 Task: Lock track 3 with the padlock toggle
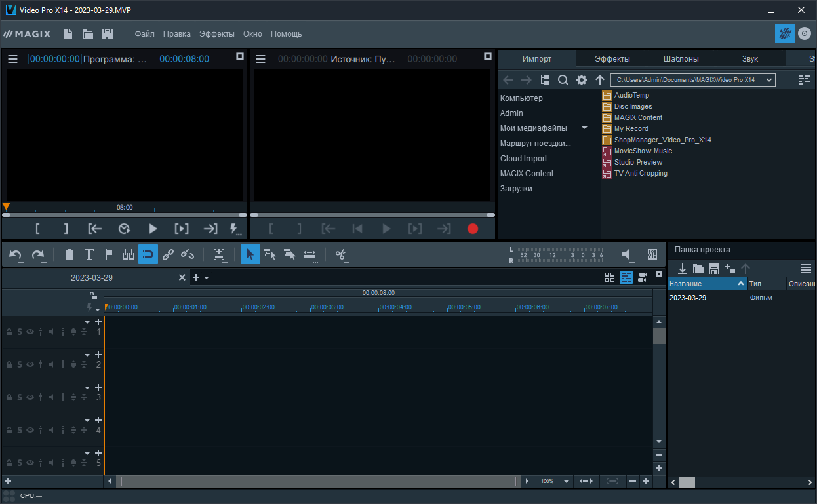9,397
